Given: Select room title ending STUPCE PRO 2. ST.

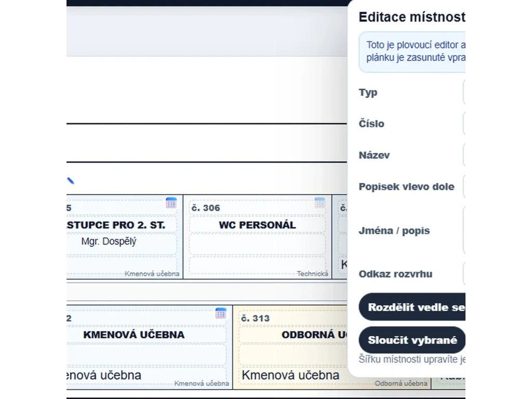Looking at the screenshot, I should pos(116,225).
